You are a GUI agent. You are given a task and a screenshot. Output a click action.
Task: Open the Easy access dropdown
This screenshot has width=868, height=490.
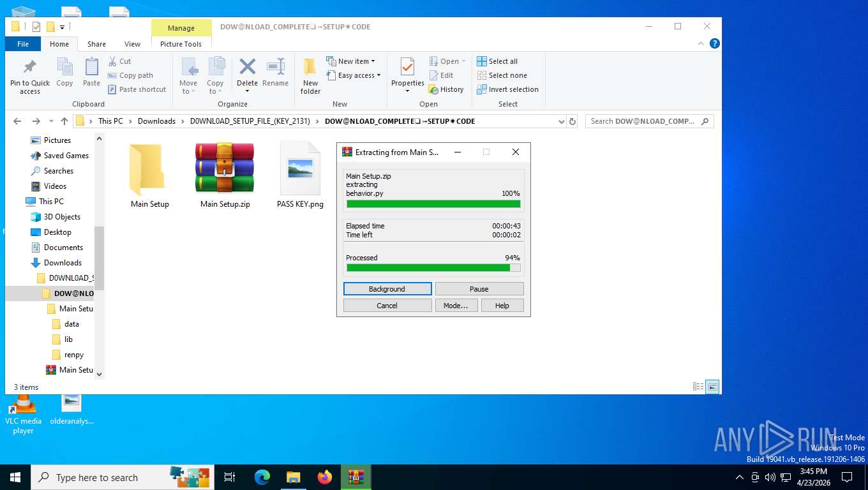354,75
